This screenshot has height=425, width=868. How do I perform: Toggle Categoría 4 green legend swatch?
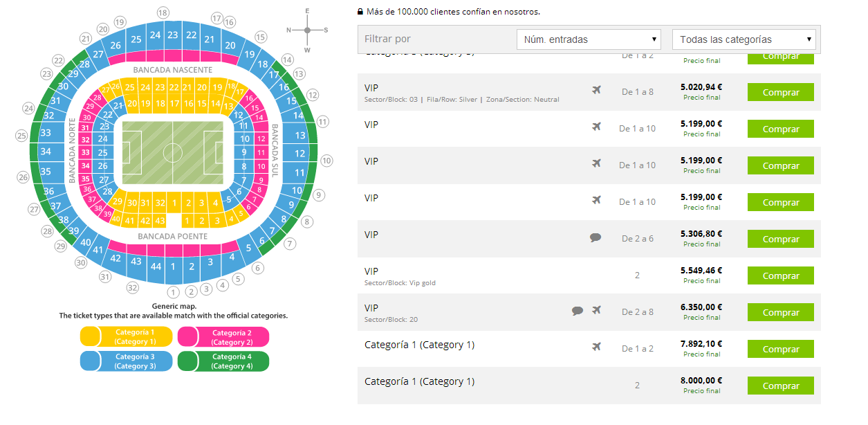pyautogui.click(x=223, y=361)
